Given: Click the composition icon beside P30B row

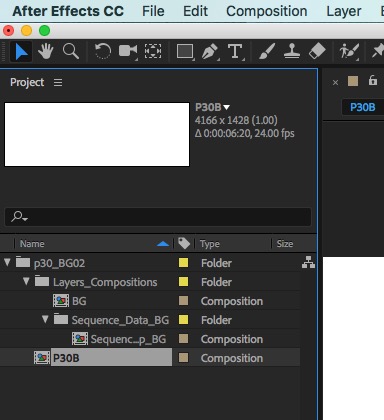Looking at the screenshot, I should 42,358.
